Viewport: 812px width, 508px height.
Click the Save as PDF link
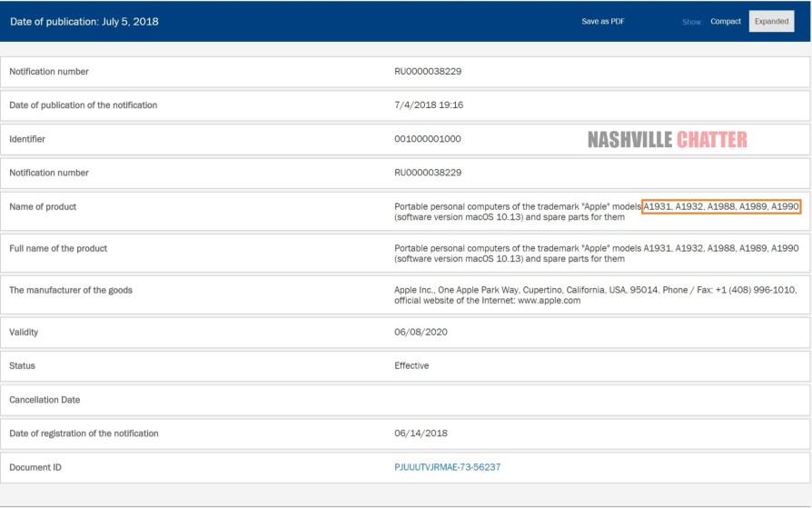(x=603, y=22)
